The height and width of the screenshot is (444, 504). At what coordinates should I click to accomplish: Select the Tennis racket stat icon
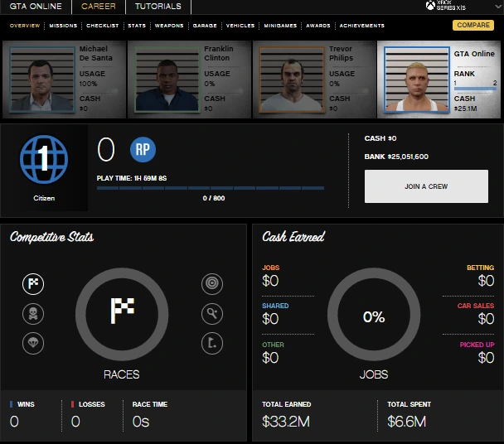212,314
